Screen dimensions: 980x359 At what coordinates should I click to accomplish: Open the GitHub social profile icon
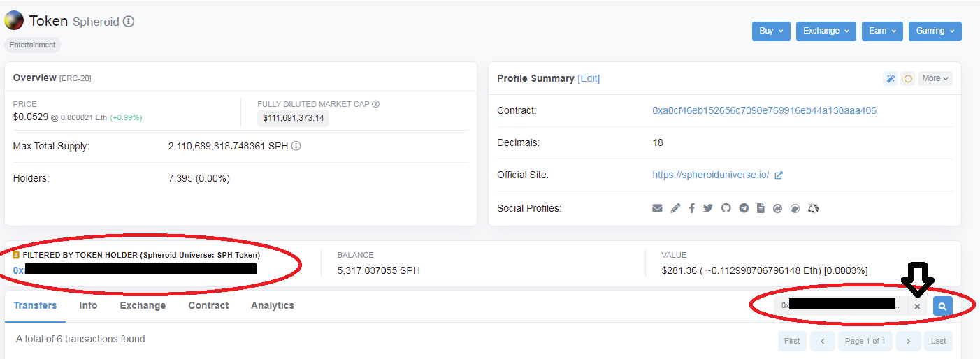[726, 208]
